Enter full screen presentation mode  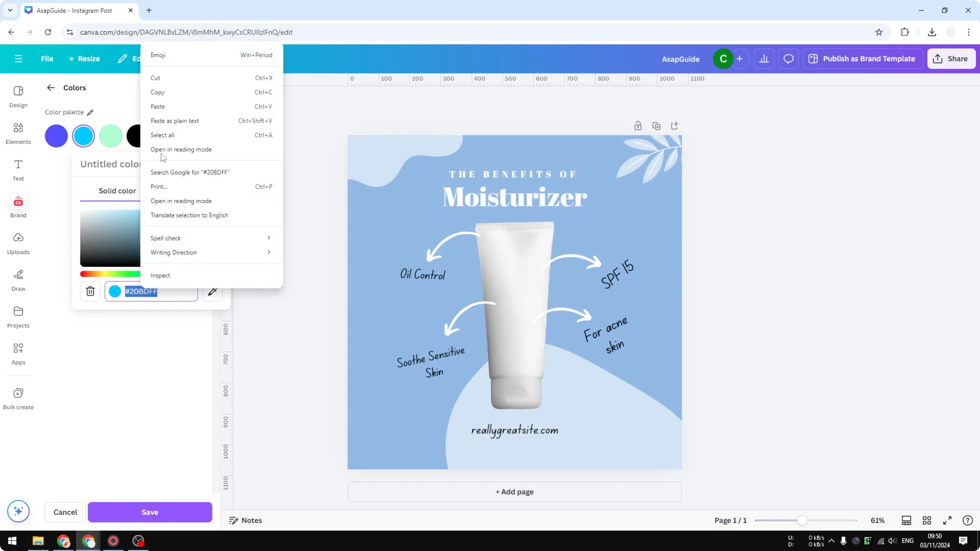click(947, 520)
